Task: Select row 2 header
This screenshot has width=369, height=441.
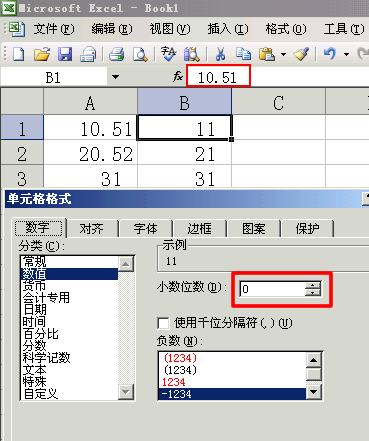Action: coord(22,152)
